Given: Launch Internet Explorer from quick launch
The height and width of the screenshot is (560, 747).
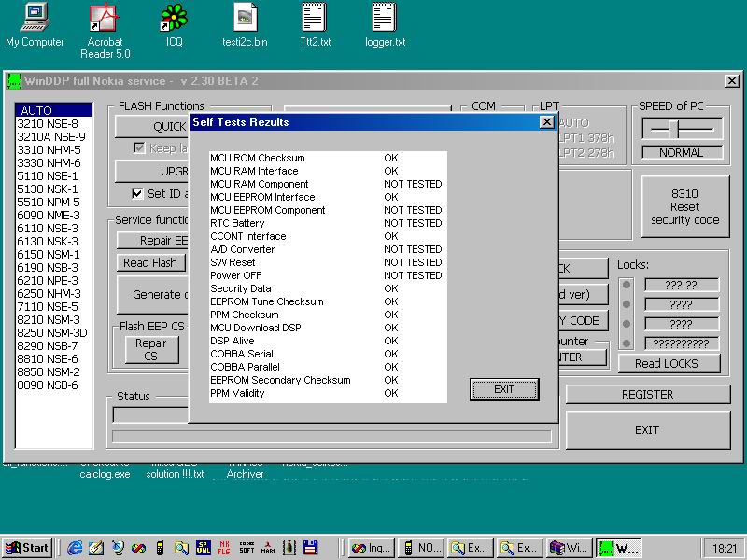Looking at the screenshot, I should coord(75,548).
